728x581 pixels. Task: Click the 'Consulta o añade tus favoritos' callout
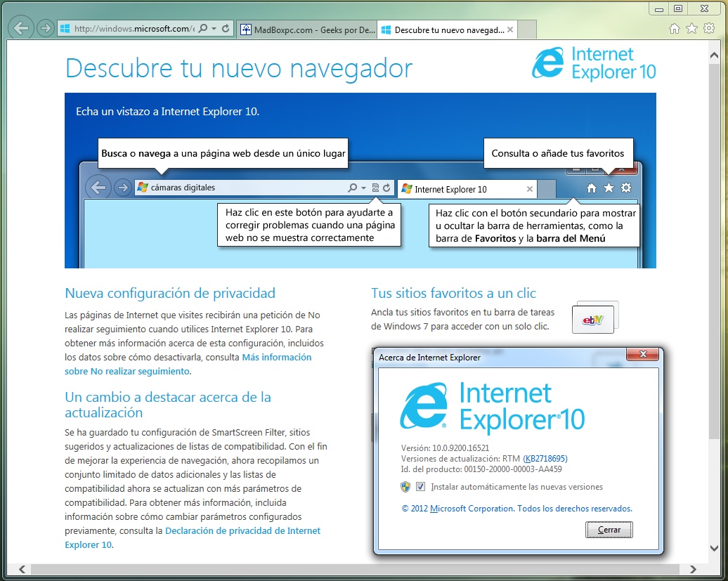click(x=558, y=153)
